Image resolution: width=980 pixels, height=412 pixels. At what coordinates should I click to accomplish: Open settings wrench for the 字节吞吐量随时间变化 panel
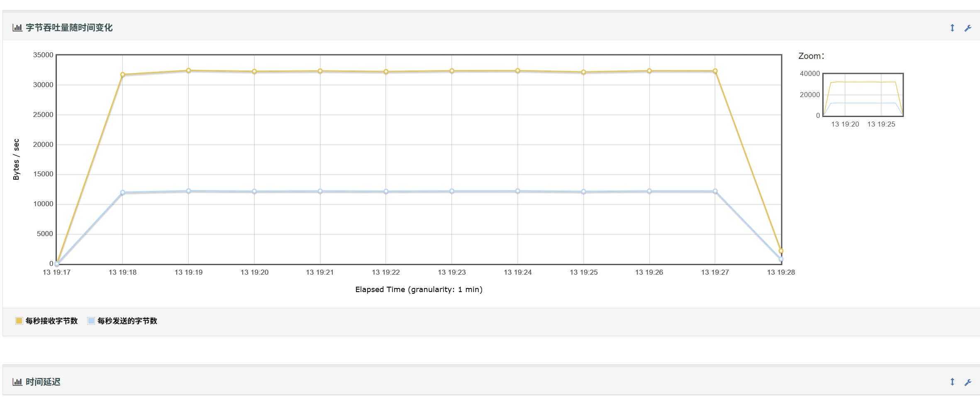tap(968, 28)
